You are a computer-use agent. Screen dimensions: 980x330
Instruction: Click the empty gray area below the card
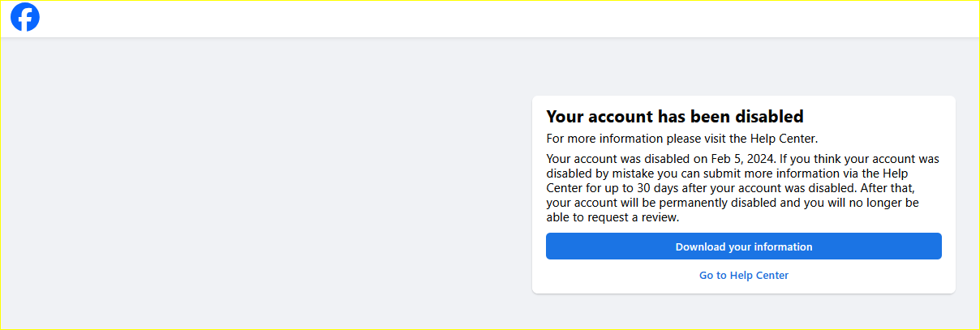click(743, 311)
